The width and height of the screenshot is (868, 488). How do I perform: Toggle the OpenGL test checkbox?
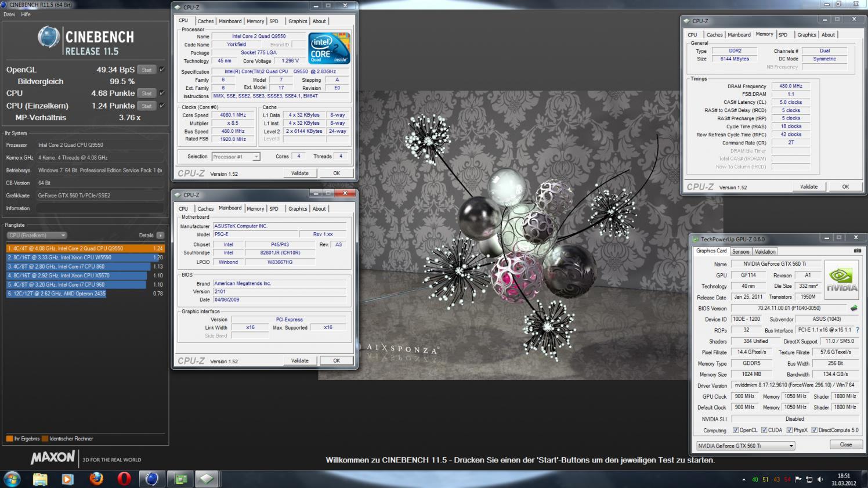(x=162, y=70)
